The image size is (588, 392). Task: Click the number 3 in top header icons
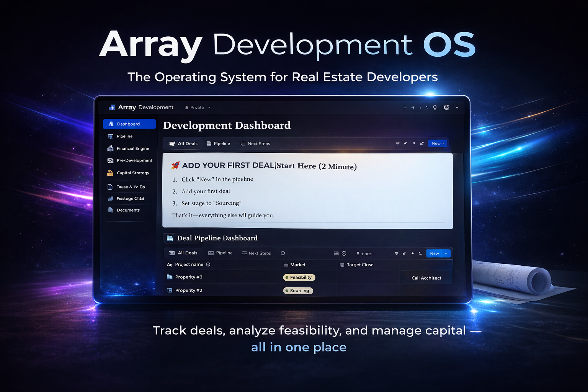click(420, 108)
